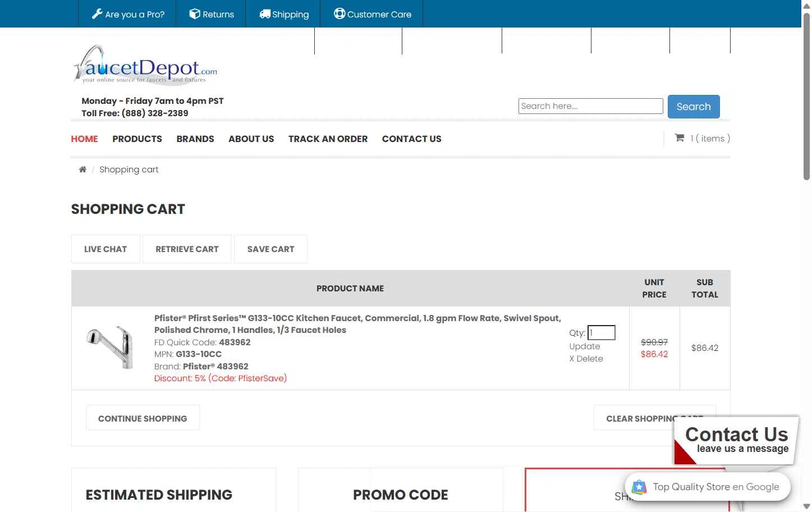Click the wrench icon beside Are you a Pro?
The image size is (812, 512).
97,14
